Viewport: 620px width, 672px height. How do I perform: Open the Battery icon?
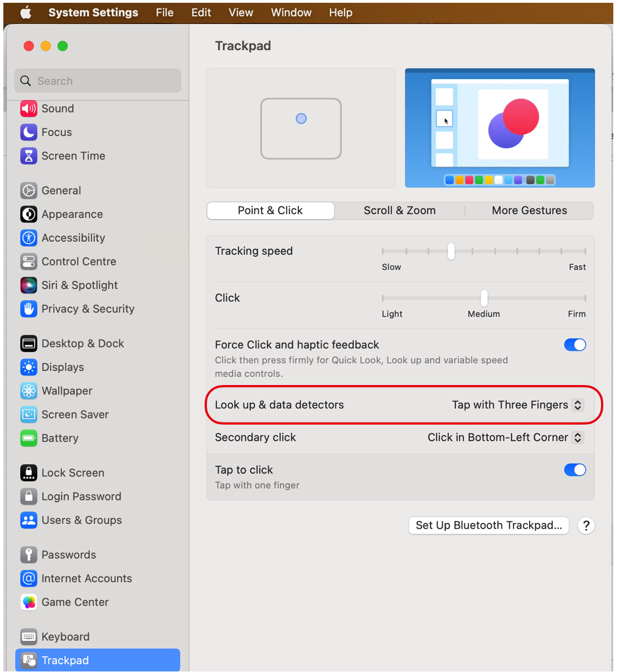28,438
